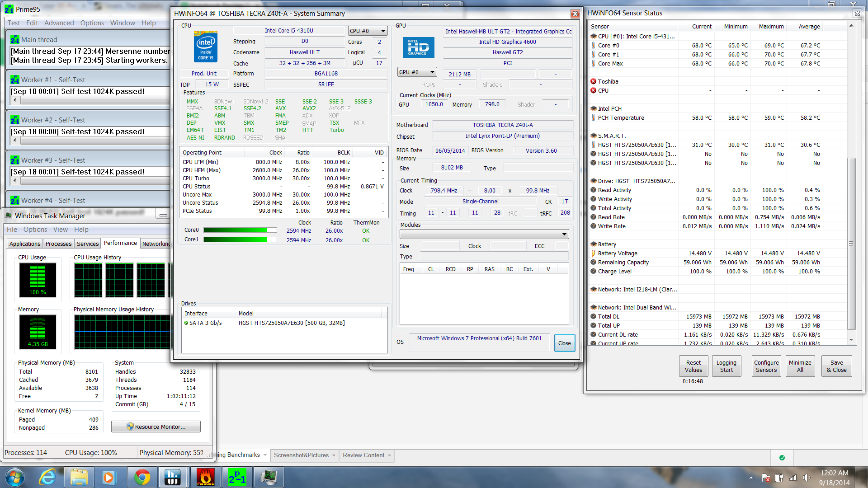Click Logging Start button
868x488 pixels.
click(726, 366)
